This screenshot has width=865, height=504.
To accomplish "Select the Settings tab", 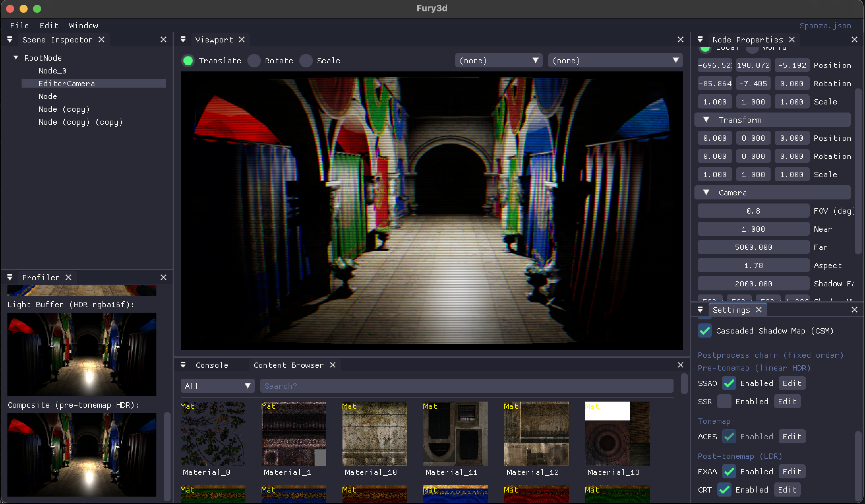I will click(x=732, y=310).
